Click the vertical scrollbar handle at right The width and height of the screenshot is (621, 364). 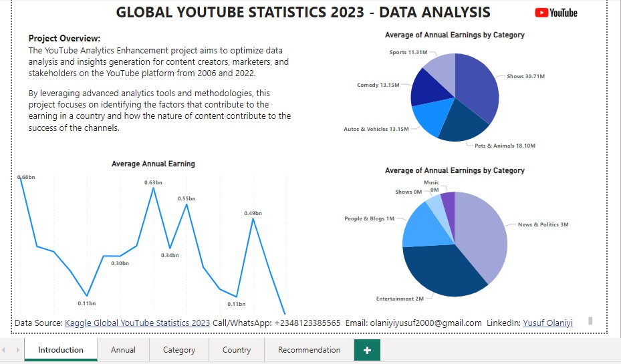(x=590, y=321)
